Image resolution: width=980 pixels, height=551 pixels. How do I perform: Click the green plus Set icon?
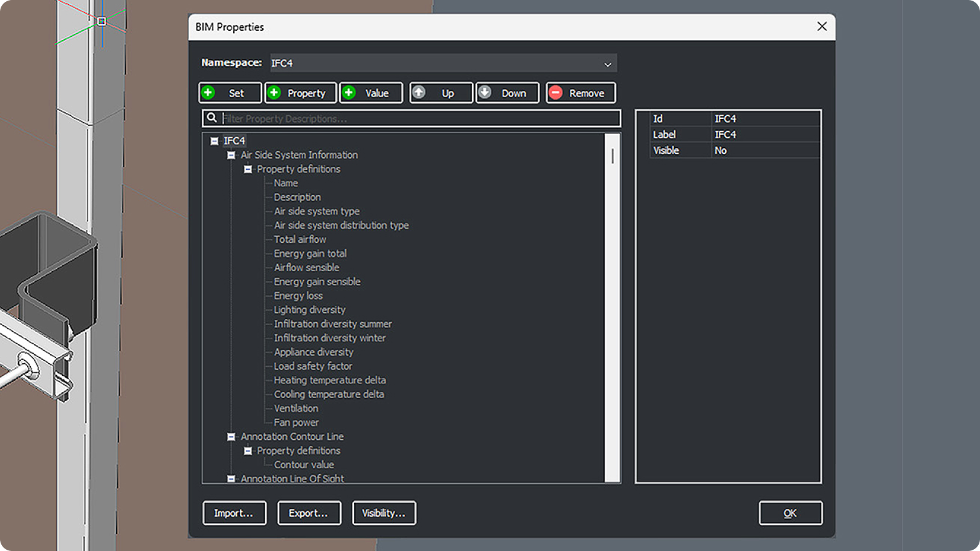[x=209, y=92]
